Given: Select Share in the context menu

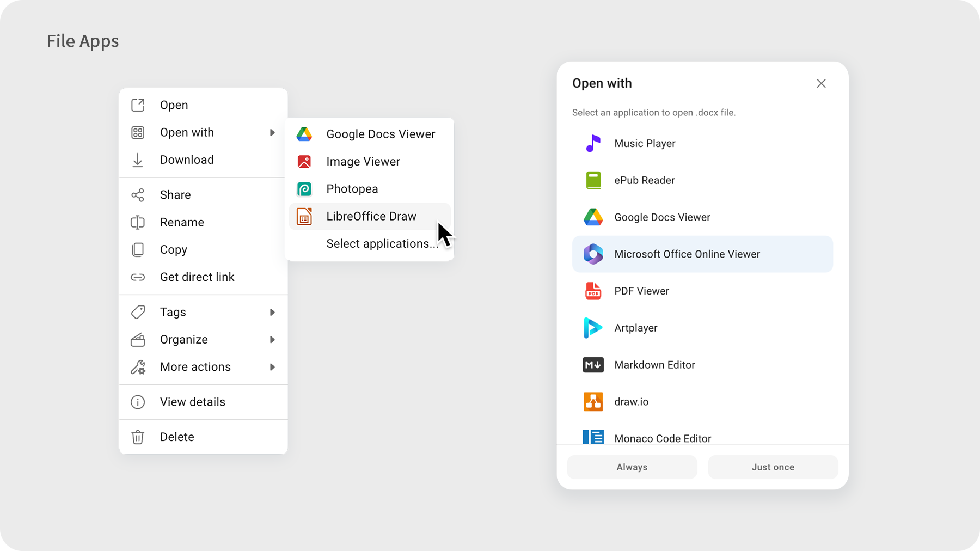Looking at the screenshot, I should pos(204,195).
